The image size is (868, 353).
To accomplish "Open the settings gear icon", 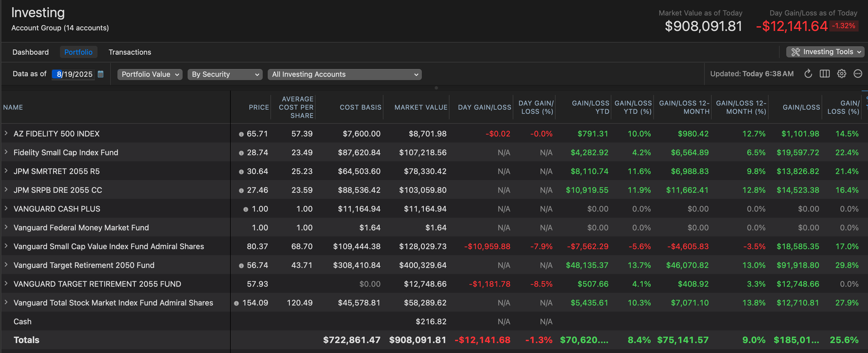I will (841, 74).
